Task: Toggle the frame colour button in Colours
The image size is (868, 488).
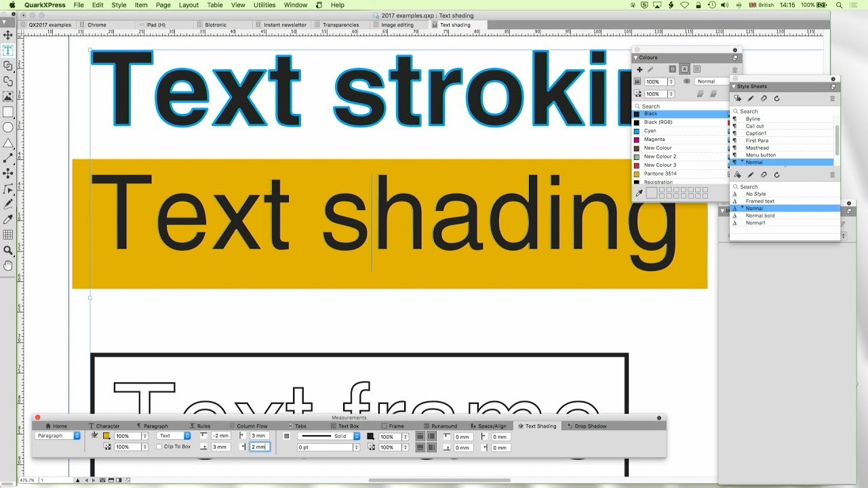Action: [x=672, y=69]
